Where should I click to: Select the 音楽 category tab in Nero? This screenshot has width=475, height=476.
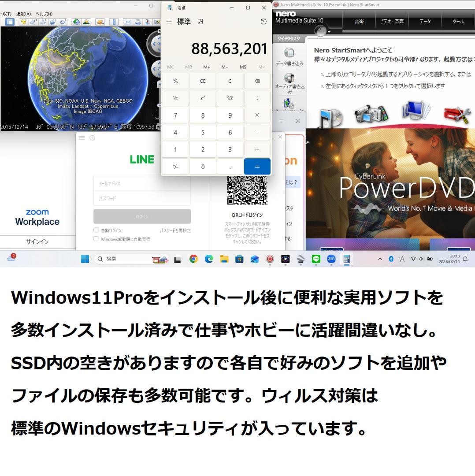point(359,21)
